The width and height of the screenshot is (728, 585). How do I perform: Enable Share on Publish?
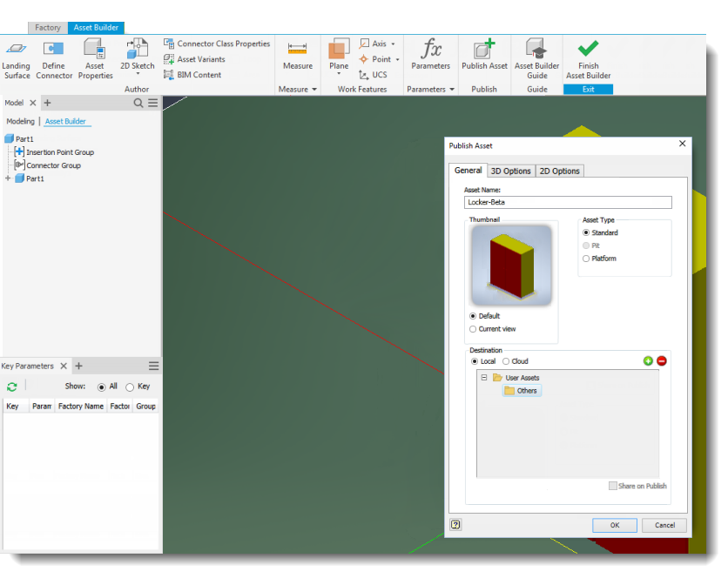tap(613, 486)
